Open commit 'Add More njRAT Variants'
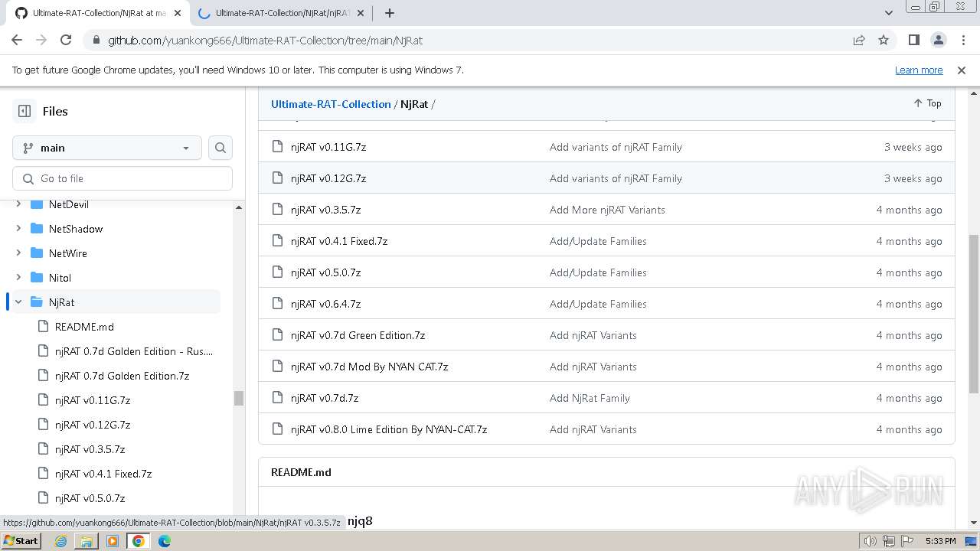The width and height of the screenshot is (980, 551). click(607, 210)
